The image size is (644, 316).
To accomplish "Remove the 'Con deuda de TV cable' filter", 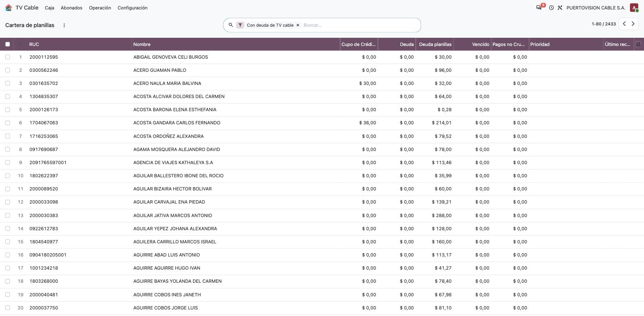I will pyautogui.click(x=298, y=25).
